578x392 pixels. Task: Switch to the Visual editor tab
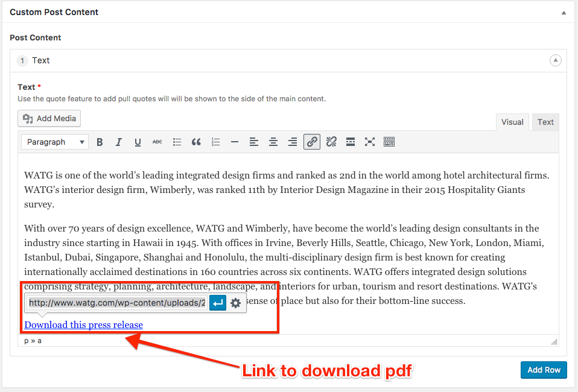(x=512, y=122)
